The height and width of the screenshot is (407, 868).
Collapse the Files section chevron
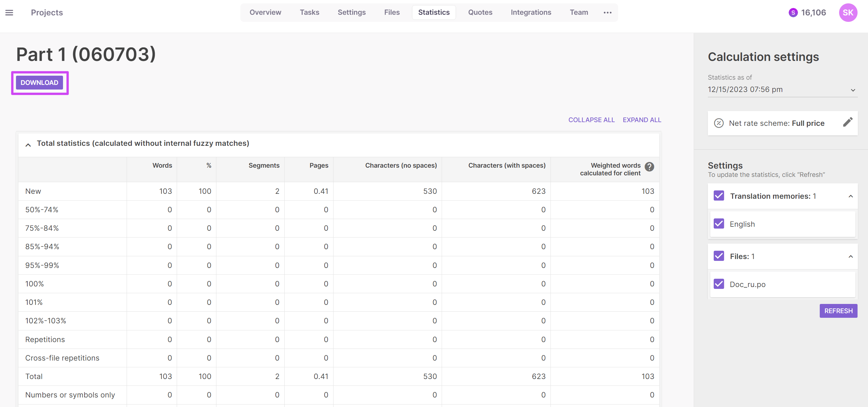[x=850, y=257]
